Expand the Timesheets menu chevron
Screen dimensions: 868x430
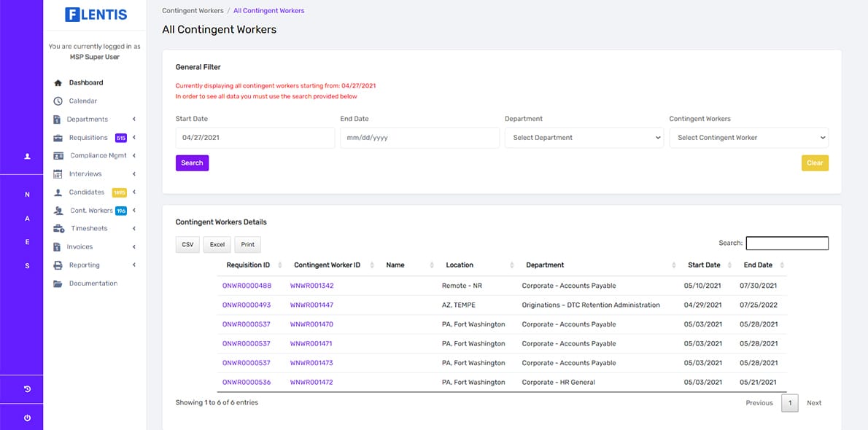pos(134,229)
